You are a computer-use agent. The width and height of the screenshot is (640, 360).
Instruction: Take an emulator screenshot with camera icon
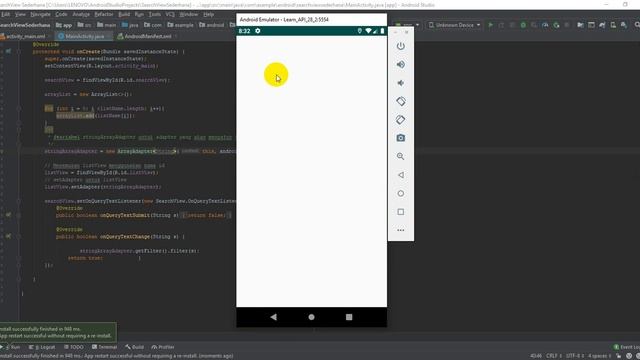tap(401, 138)
